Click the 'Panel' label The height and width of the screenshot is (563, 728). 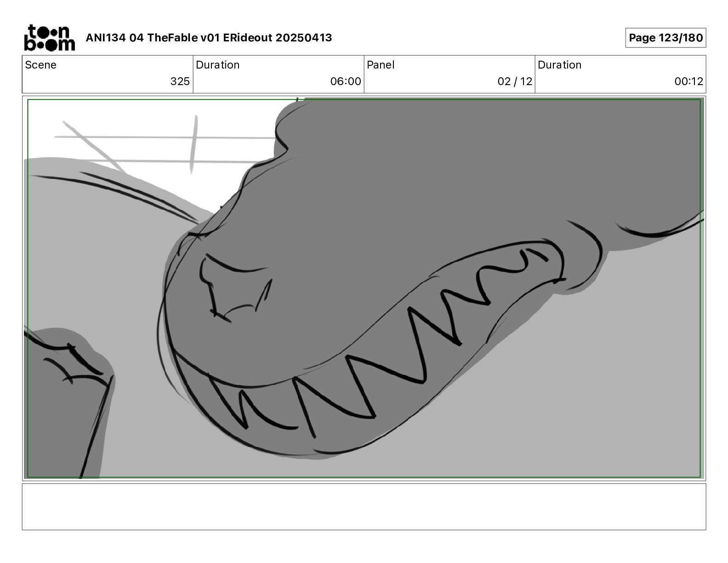(381, 65)
